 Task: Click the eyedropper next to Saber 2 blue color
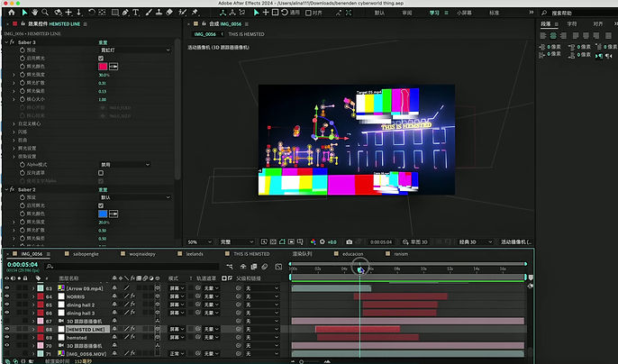point(115,214)
